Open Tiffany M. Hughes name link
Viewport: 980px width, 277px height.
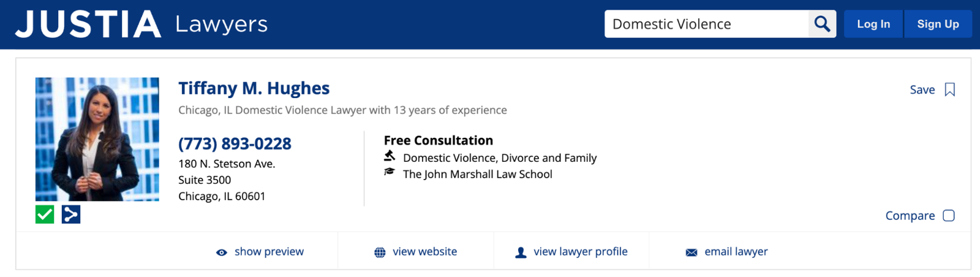point(254,88)
